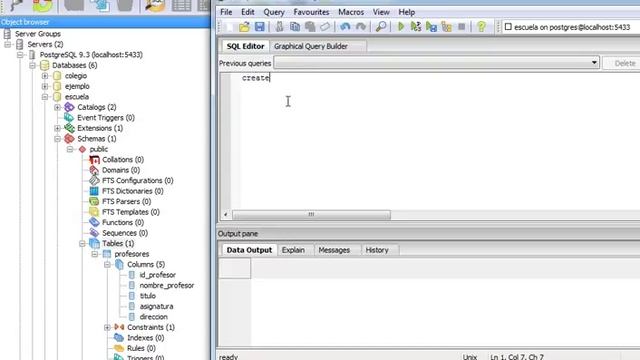This screenshot has width=640, height=360.
Task: Select the Functions (0) node
Action: 123,222
